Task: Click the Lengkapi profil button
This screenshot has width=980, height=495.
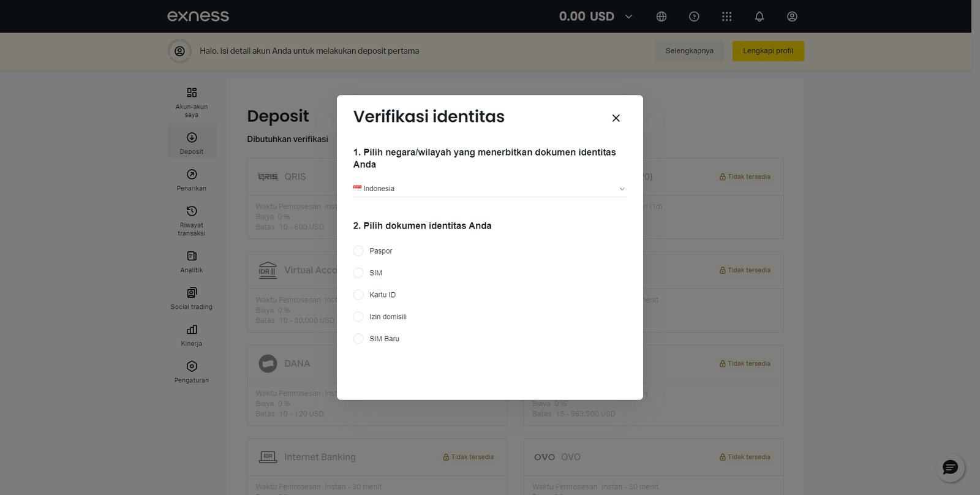Action: click(767, 51)
